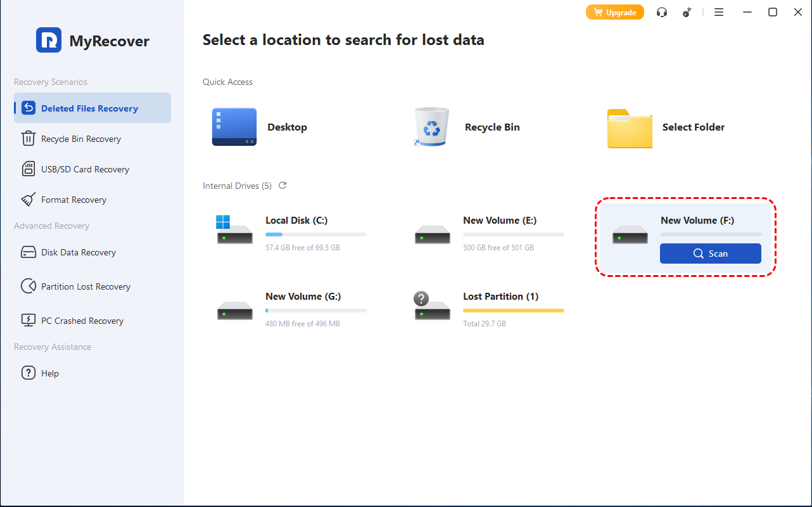Screen dimensions: 812x507
Task: Select Deleted Files Recovery icon
Action: coord(29,108)
